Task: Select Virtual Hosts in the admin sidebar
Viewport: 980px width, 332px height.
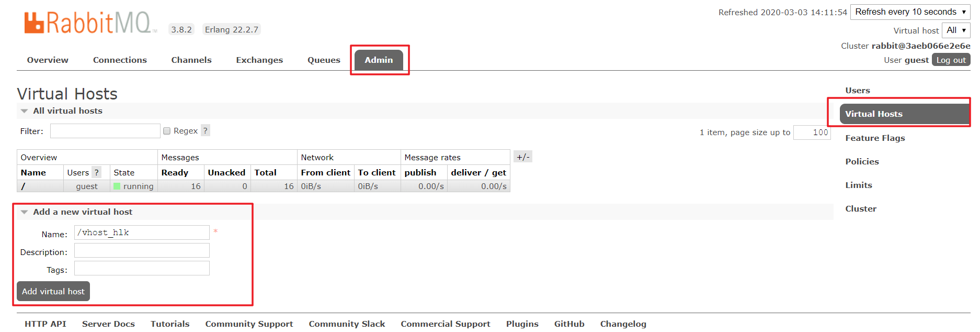Action: click(x=905, y=114)
